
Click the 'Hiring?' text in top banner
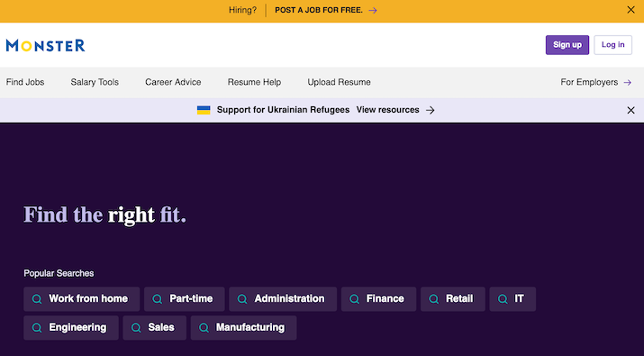coord(242,10)
